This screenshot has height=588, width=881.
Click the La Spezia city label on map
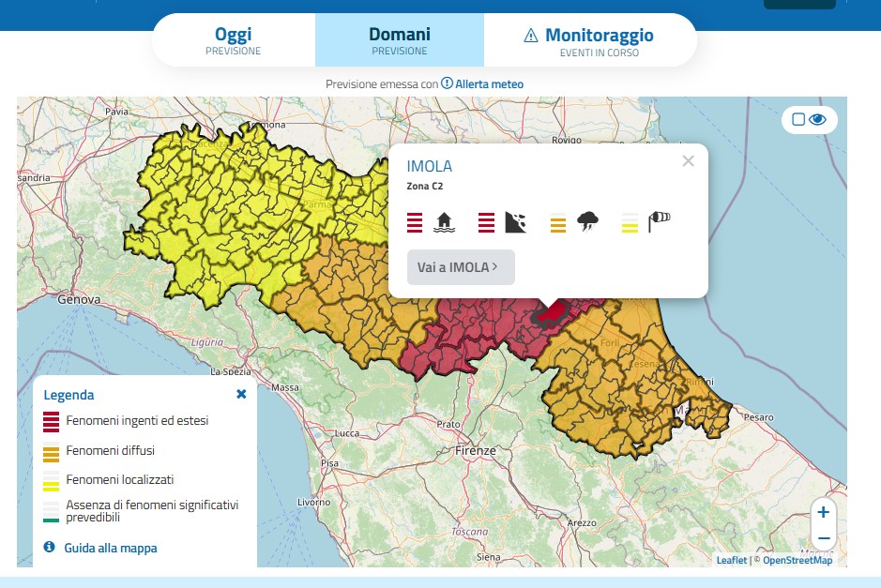tap(231, 371)
